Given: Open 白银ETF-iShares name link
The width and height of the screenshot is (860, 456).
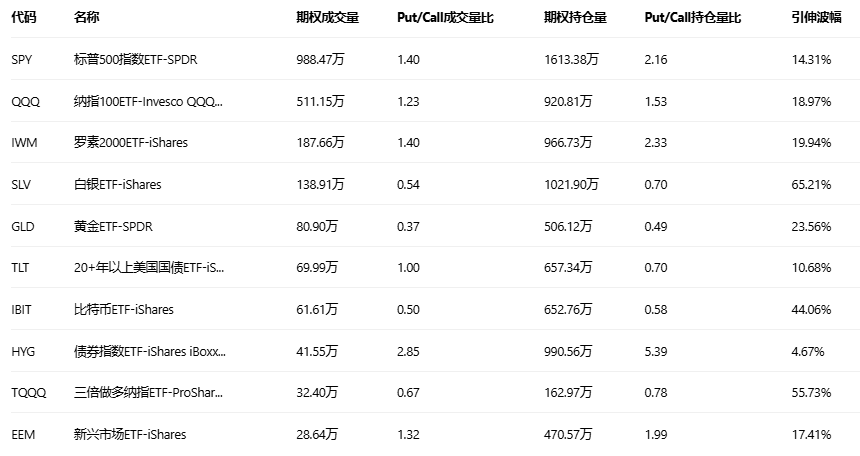Looking at the screenshot, I should click(118, 185).
